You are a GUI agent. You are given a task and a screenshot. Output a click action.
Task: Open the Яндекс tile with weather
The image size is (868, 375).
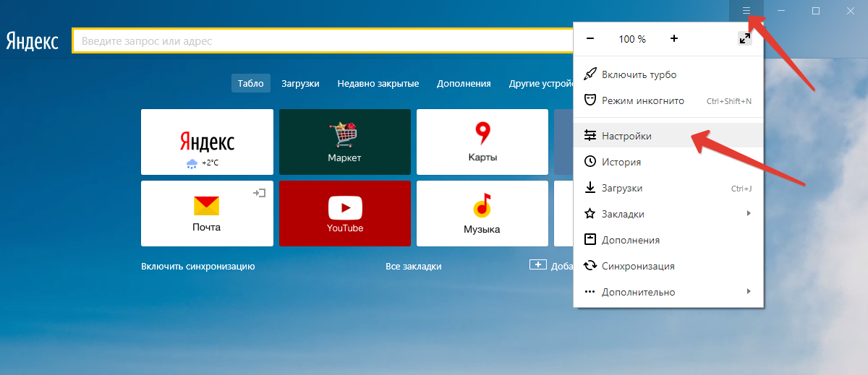pyautogui.click(x=207, y=142)
